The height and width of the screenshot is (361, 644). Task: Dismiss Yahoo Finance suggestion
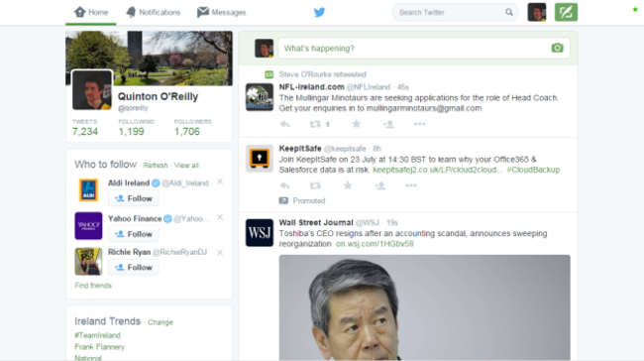(220, 216)
